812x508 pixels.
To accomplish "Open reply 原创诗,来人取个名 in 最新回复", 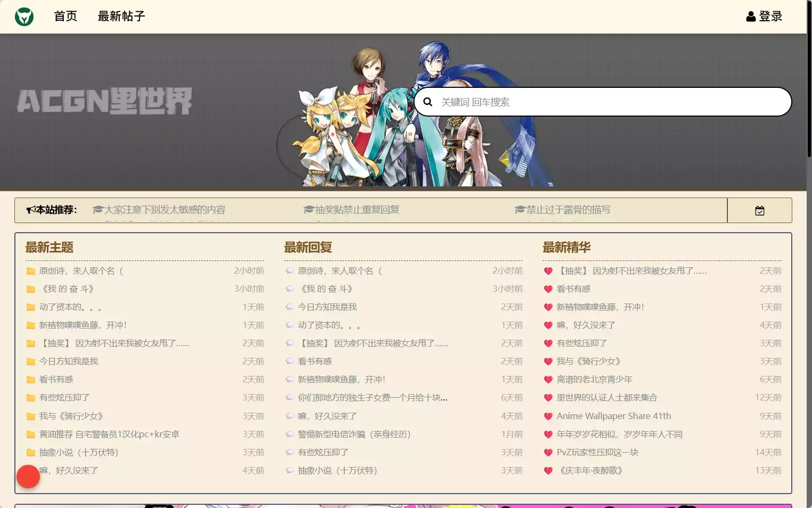I will point(340,271).
